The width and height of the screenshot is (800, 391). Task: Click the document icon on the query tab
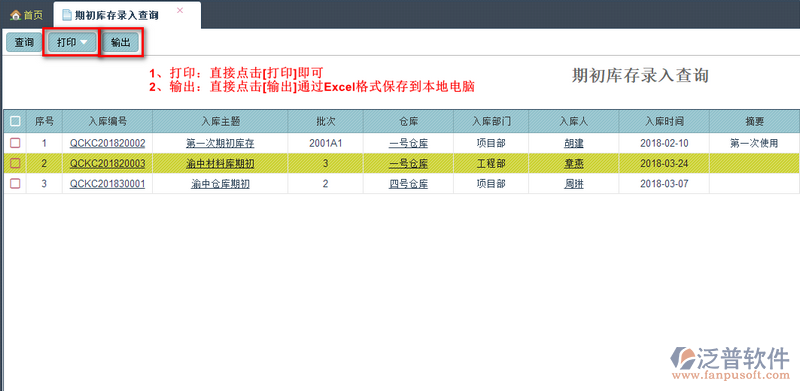click(67, 15)
